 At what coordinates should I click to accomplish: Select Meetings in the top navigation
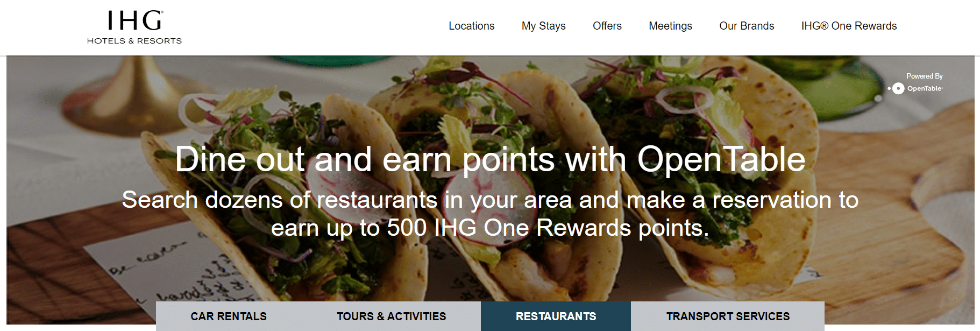[670, 26]
